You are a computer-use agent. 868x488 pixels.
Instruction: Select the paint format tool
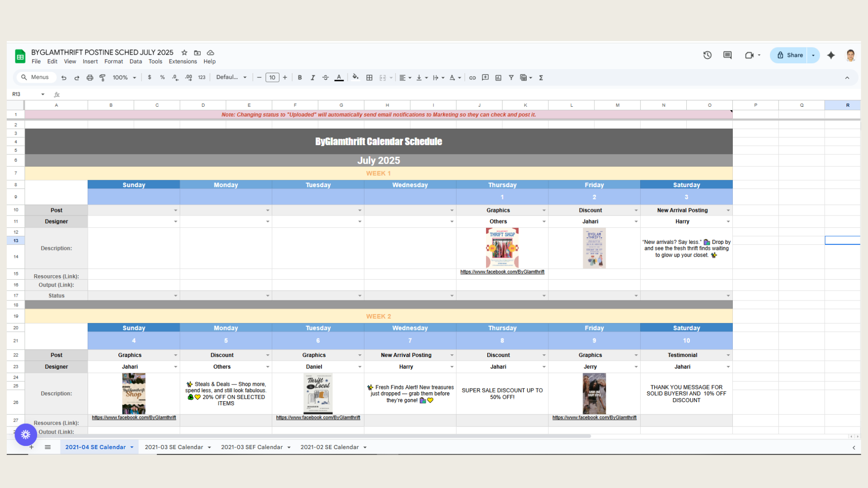click(x=103, y=78)
